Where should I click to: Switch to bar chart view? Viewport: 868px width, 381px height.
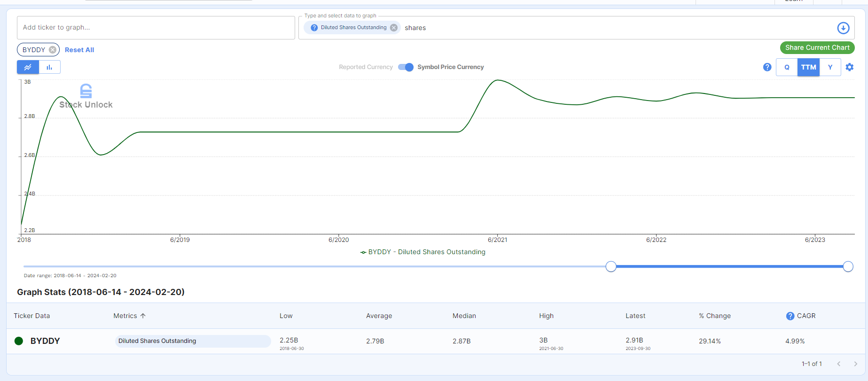click(x=49, y=67)
